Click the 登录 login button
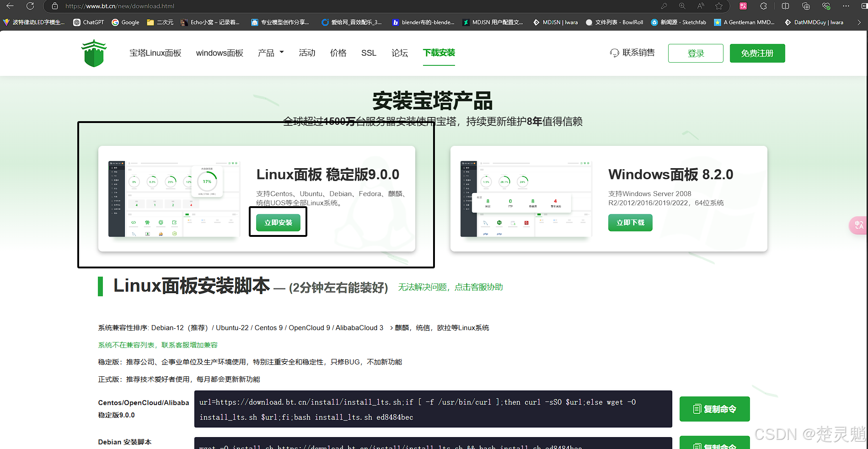868x449 pixels. coord(696,53)
